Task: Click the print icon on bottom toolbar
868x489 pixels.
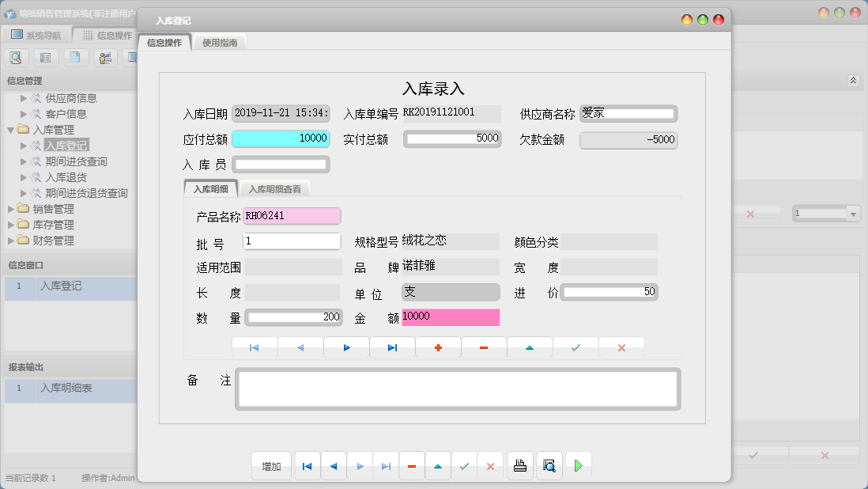Action: pyautogui.click(x=520, y=466)
